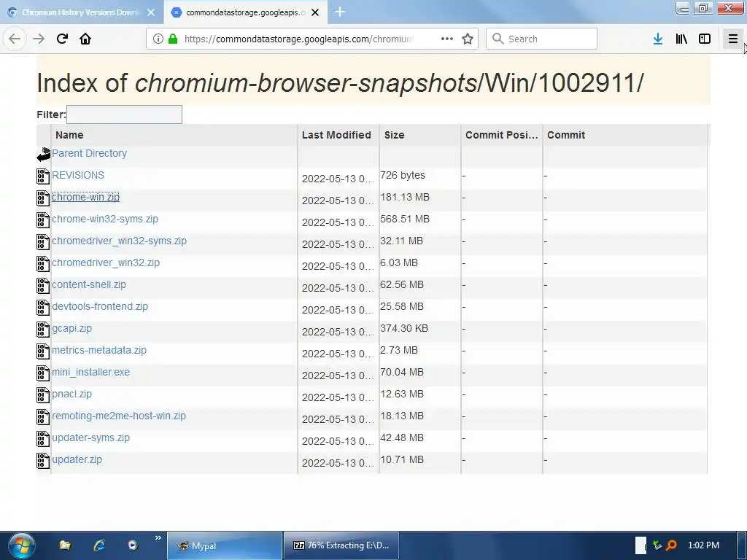Download pnacl.zip
This screenshot has height=560, width=747.
tap(72, 394)
